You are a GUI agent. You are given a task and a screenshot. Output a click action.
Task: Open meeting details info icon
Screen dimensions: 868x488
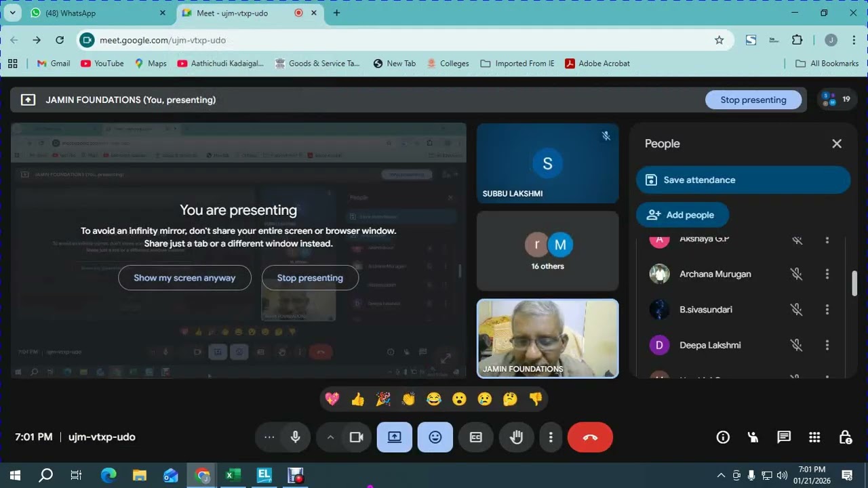tap(723, 437)
